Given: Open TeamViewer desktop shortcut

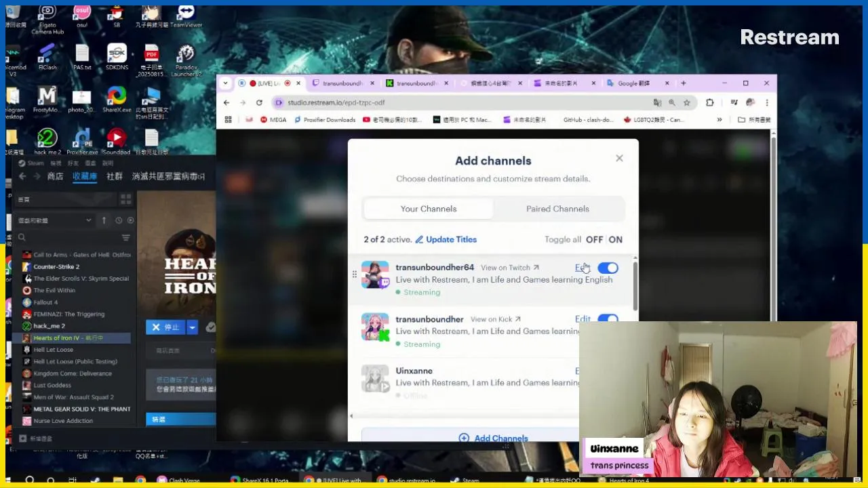Looking at the screenshot, I should coord(186,16).
